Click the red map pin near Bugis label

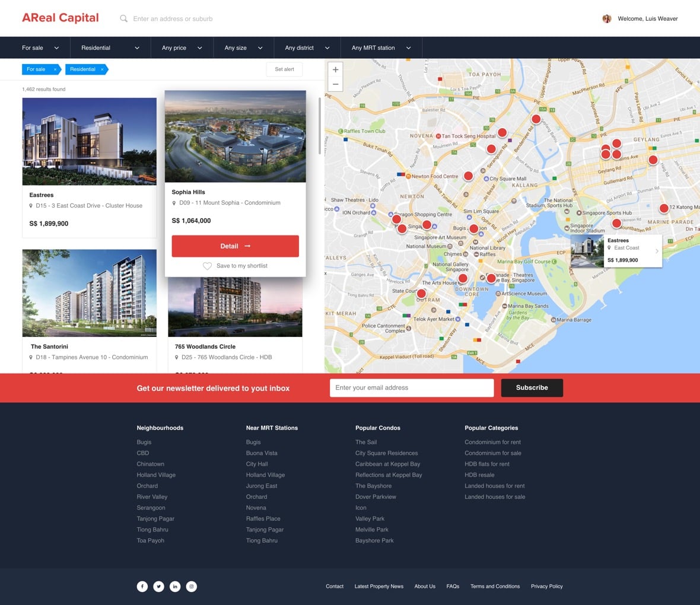click(473, 229)
